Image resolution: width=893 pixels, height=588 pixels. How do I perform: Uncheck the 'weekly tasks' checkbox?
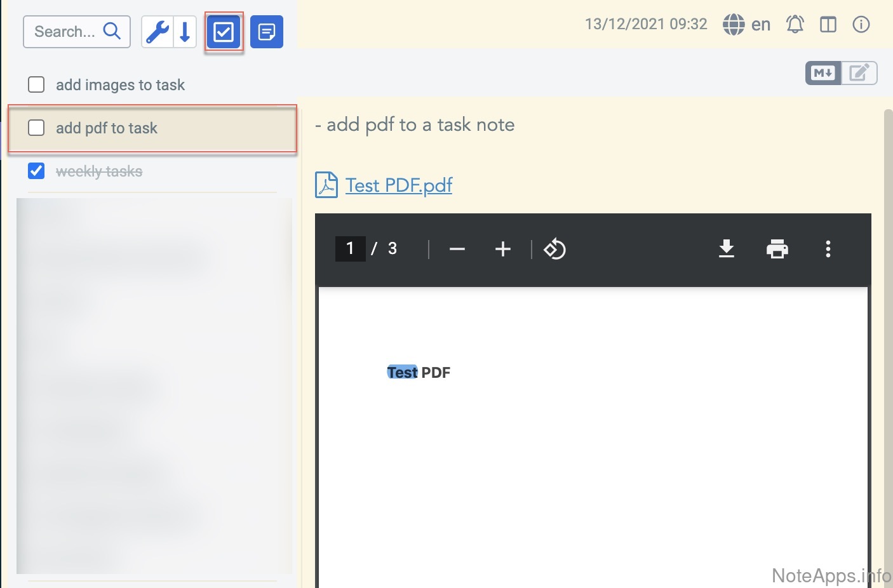point(36,171)
